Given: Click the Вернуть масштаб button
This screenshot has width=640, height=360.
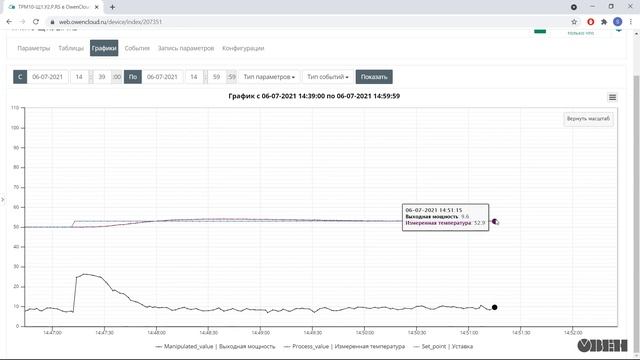Looking at the screenshot, I should (x=588, y=119).
